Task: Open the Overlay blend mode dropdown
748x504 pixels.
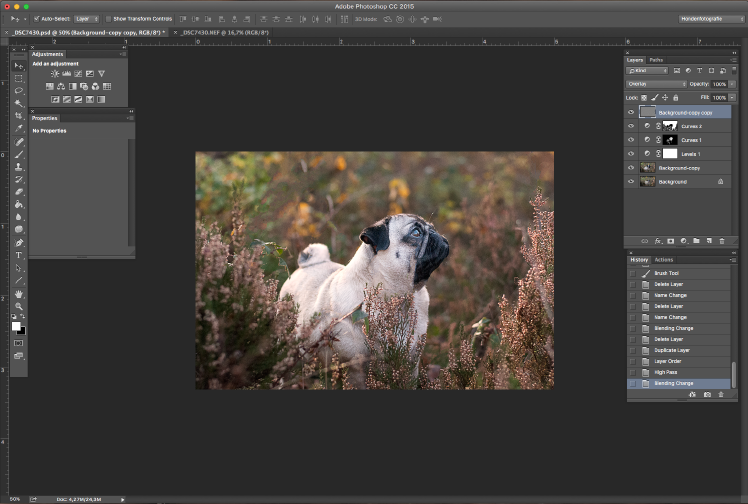Action: click(x=656, y=84)
